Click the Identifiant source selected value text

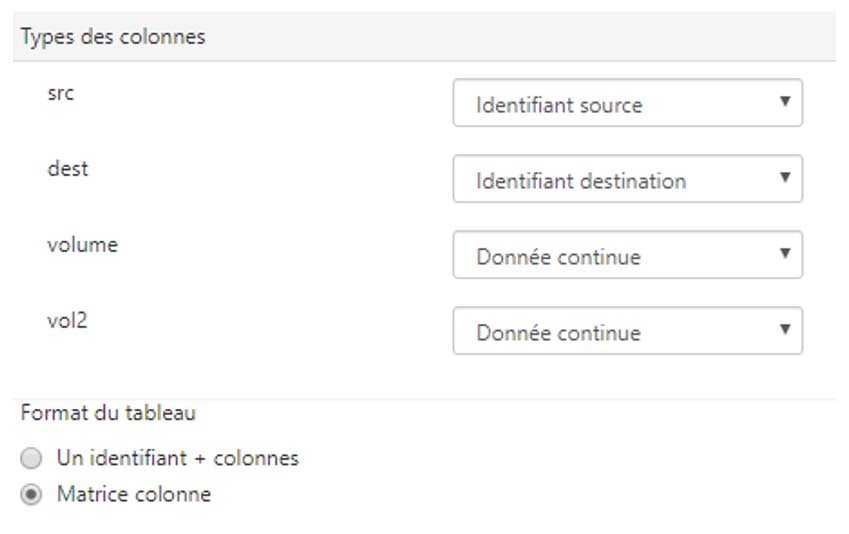coord(559,105)
